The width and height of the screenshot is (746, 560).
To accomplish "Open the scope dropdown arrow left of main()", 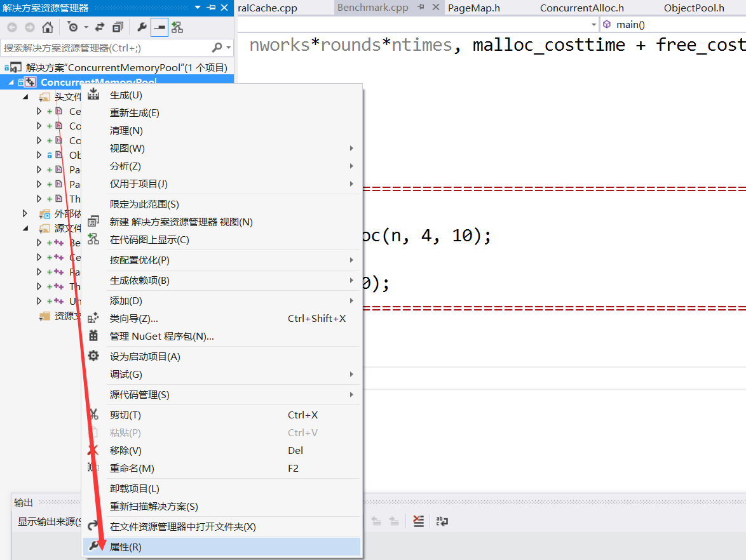I will pos(593,24).
